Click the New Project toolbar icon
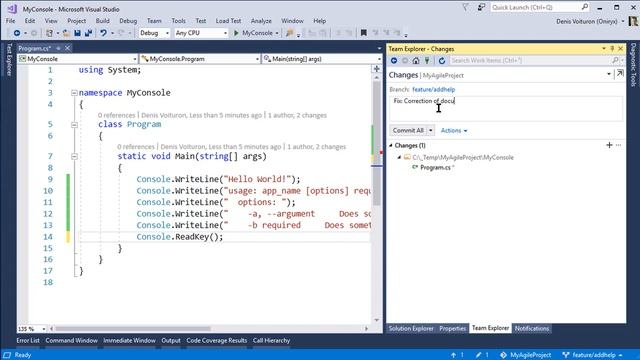The width and height of the screenshot is (640, 360). click(49, 33)
